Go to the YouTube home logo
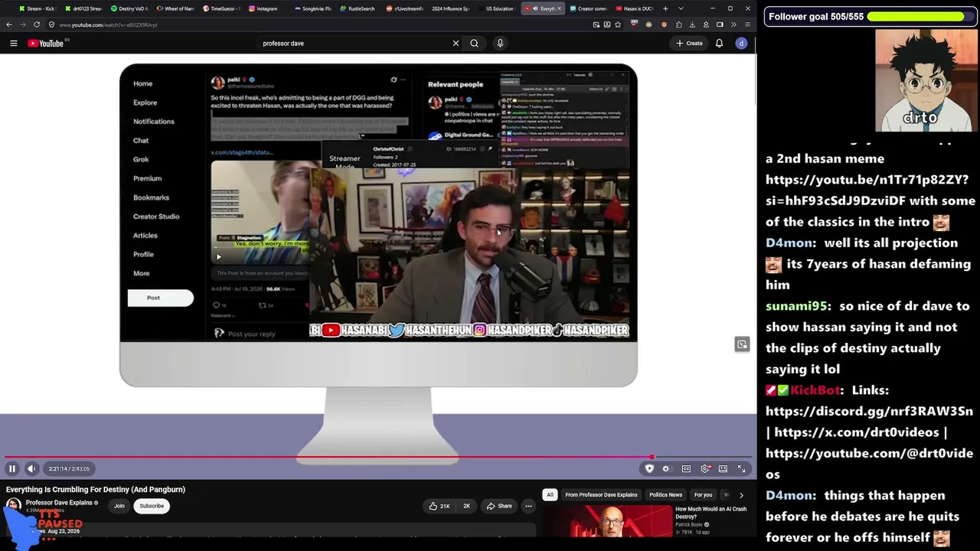 tap(47, 44)
